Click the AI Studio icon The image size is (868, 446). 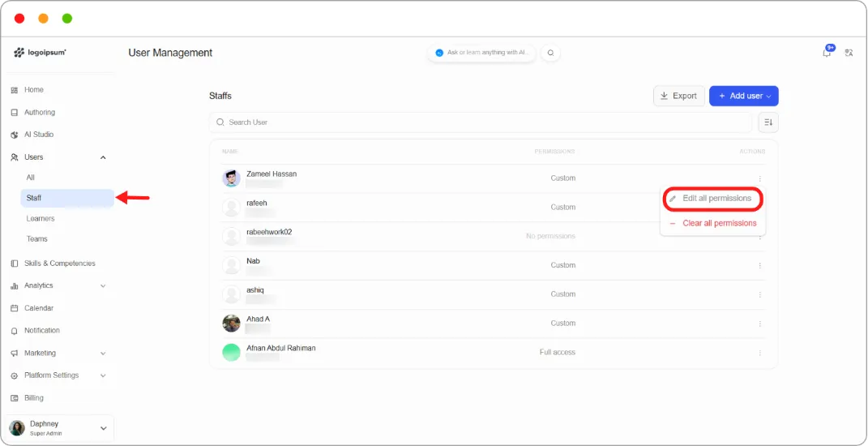[15, 135]
